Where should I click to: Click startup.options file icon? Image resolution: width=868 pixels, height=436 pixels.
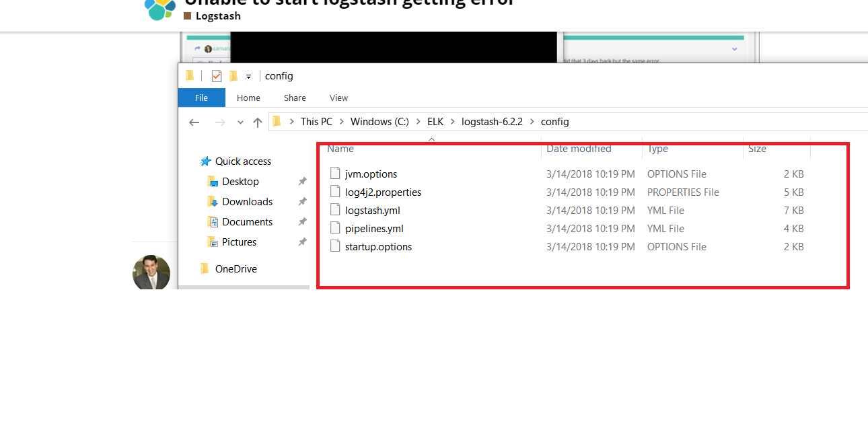coord(335,246)
